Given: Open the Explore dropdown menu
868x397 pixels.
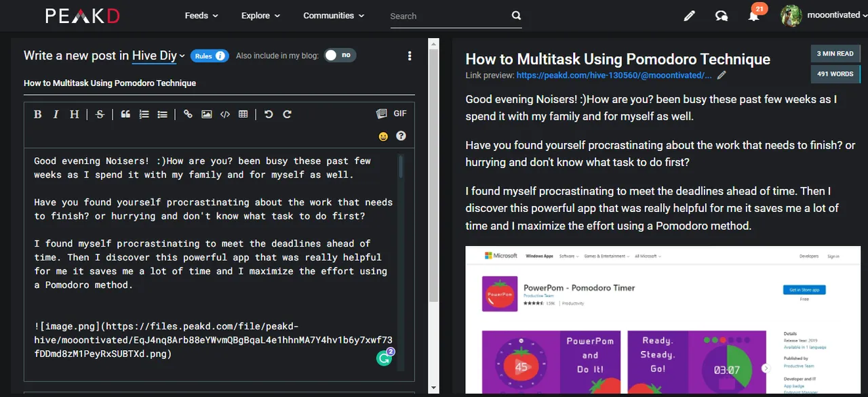Looking at the screenshot, I should click(x=260, y=16).
